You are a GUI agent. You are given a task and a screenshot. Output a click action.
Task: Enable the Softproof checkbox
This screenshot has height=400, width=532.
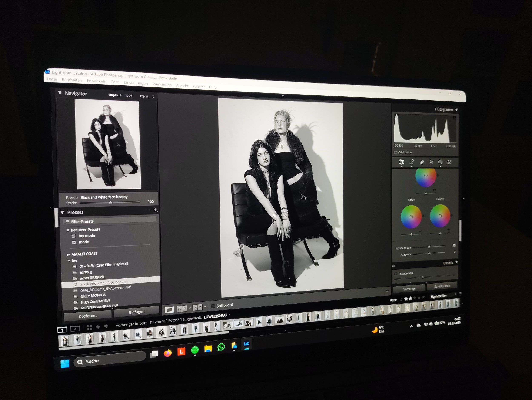[213, 306]
